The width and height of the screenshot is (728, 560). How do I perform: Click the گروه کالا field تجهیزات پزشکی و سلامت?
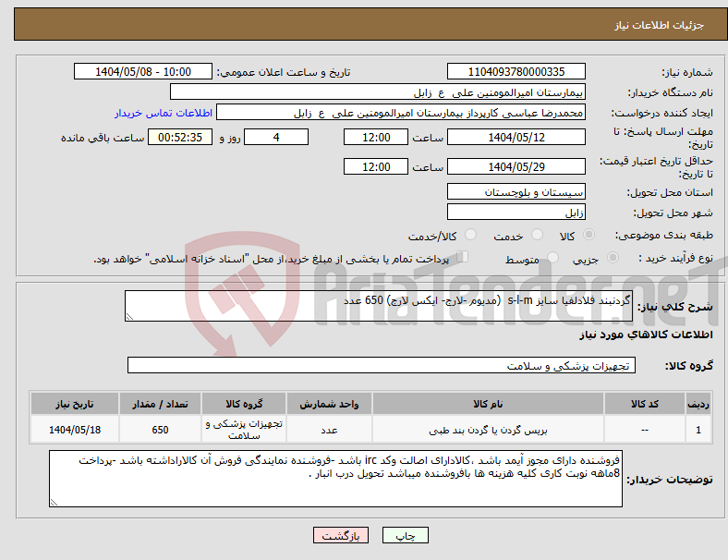tap(382, 365)
